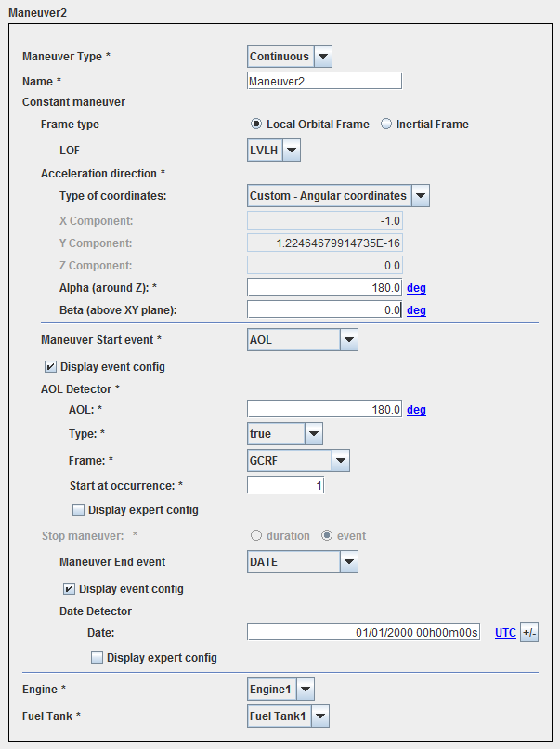Click the +/- date shift button

(x=529, y=633)
